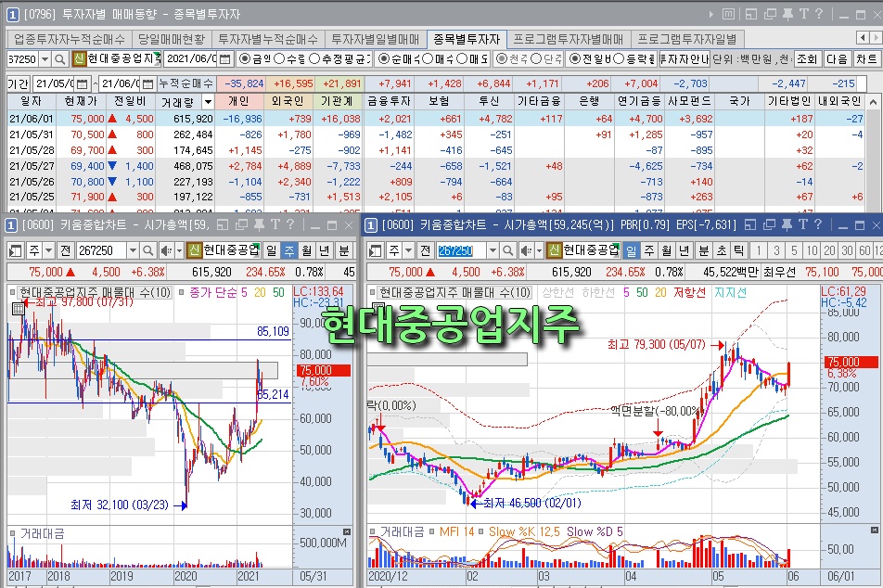Click the 다음 next button
Viewport: 883px width, 588px height.
point(837,59)
